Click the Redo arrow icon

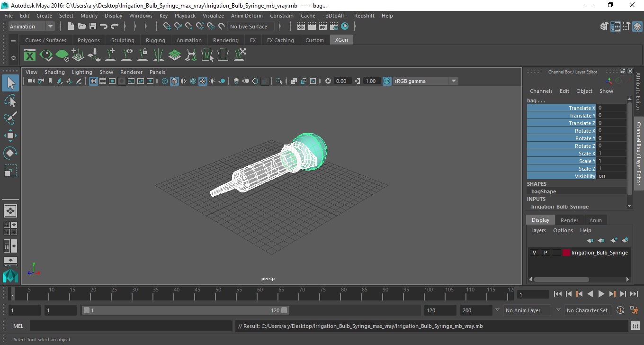tap(115, 27)
